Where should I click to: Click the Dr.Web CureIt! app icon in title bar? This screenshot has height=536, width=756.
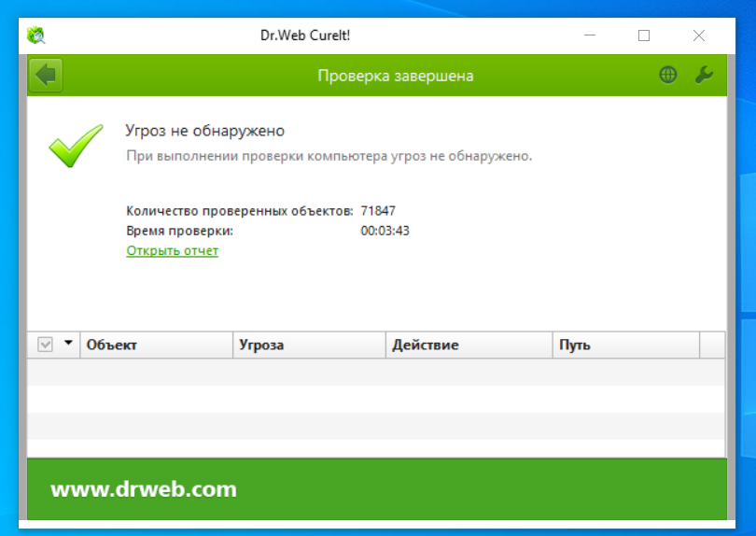pyautogui.click(x=36, y=35)
